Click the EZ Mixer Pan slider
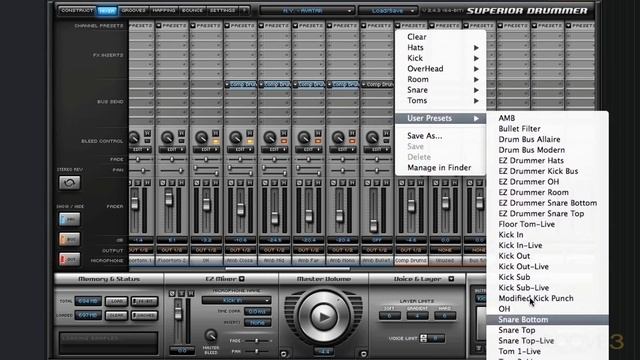Screen dimensions: 640x360 tap(256, 351)
